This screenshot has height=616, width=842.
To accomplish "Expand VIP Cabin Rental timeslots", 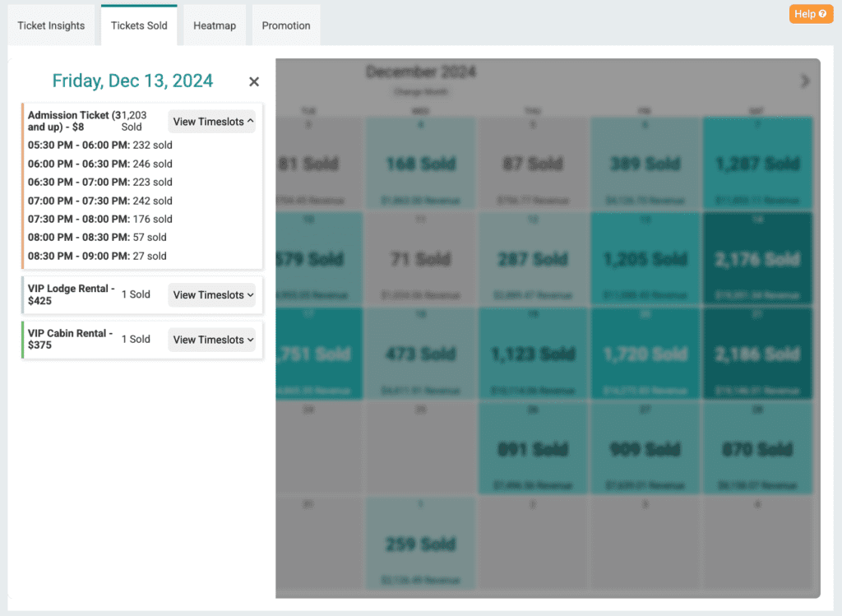I will point(212,340).
